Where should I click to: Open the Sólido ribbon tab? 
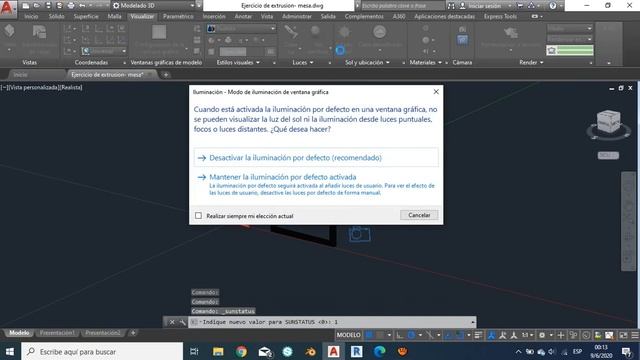point(56,16)
